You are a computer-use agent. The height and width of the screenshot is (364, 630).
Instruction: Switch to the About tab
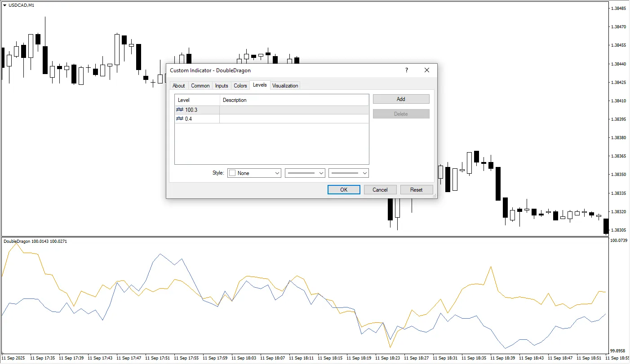[178, 86]
